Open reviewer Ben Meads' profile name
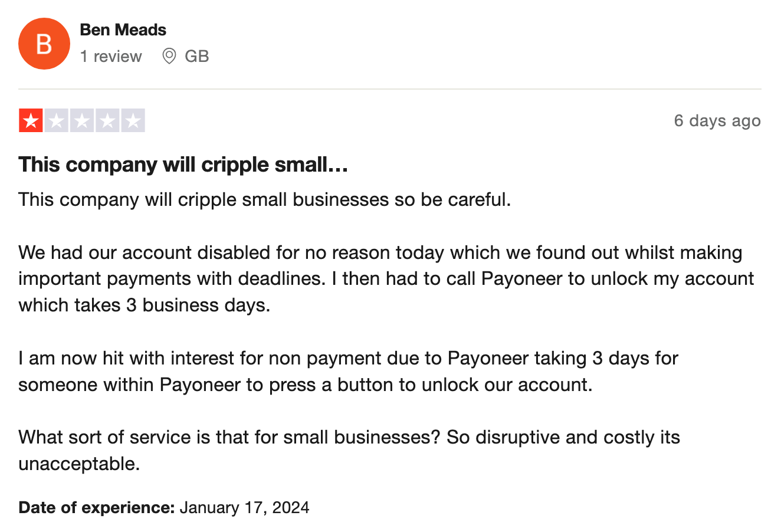The image size is (781, 532). pyautogui.click(x=123, y=30)
